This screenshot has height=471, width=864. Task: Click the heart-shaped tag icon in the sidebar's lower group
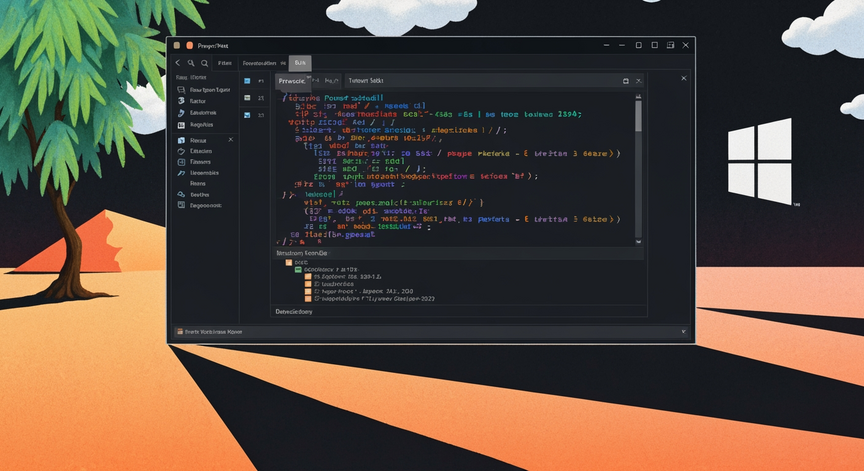pos(181,151)
